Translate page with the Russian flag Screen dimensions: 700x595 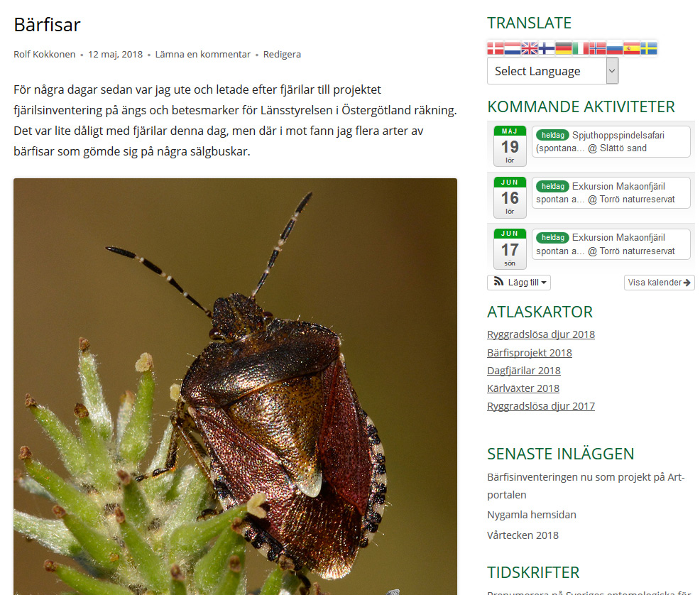pyautogui.click(x=614, y=48)
